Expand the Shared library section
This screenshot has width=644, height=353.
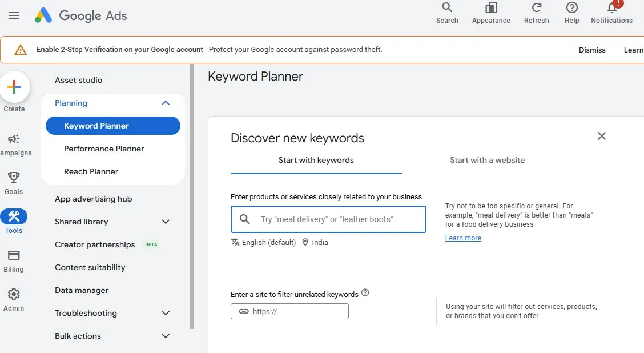coord(166,222)
